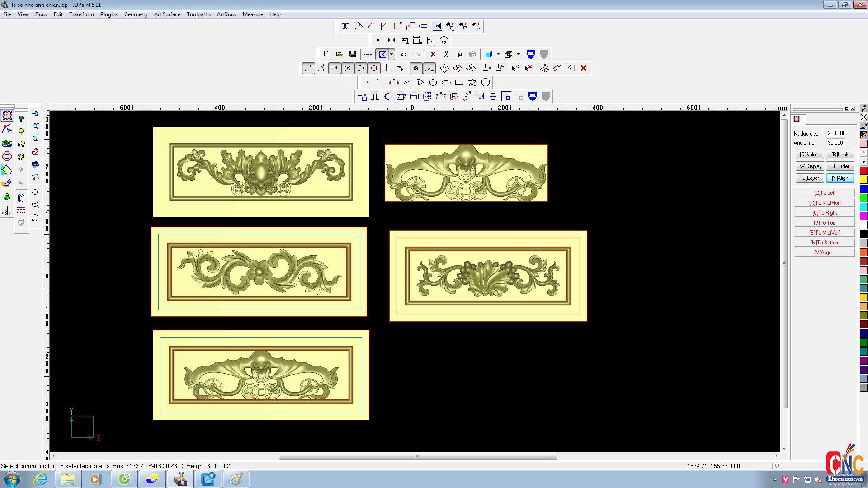Toggle endpoint snap button
868x488 pixels.
tap(308, 68)
